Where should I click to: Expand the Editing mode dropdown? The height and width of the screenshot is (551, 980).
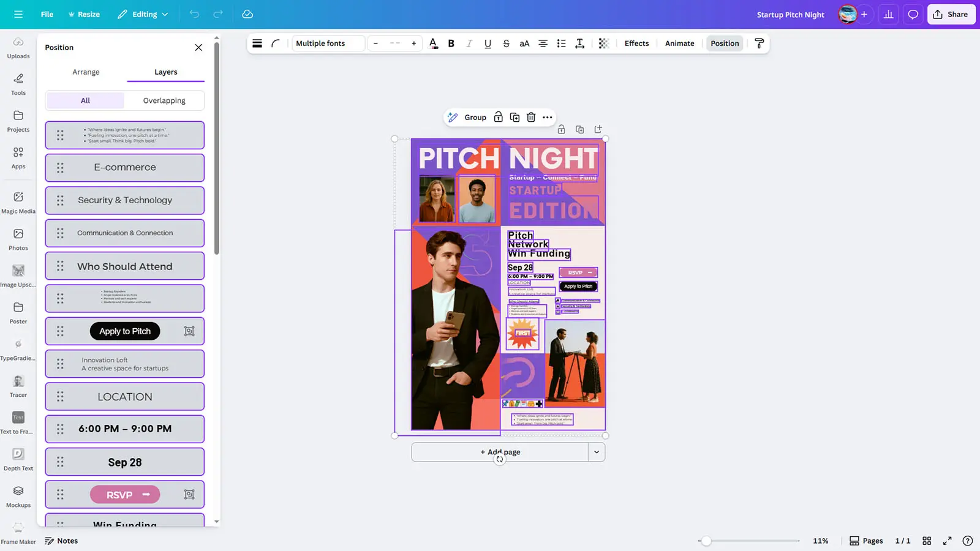143,14
